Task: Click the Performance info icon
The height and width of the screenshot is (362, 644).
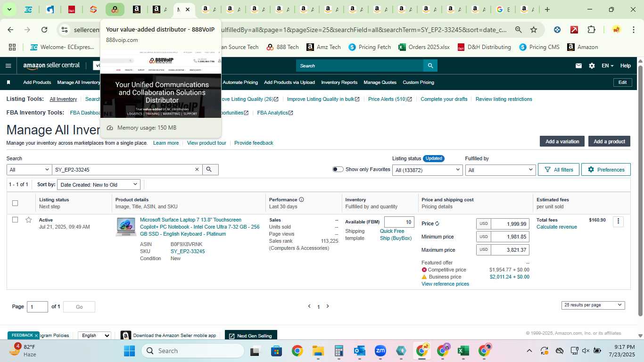Action: (x=301, y=199)
